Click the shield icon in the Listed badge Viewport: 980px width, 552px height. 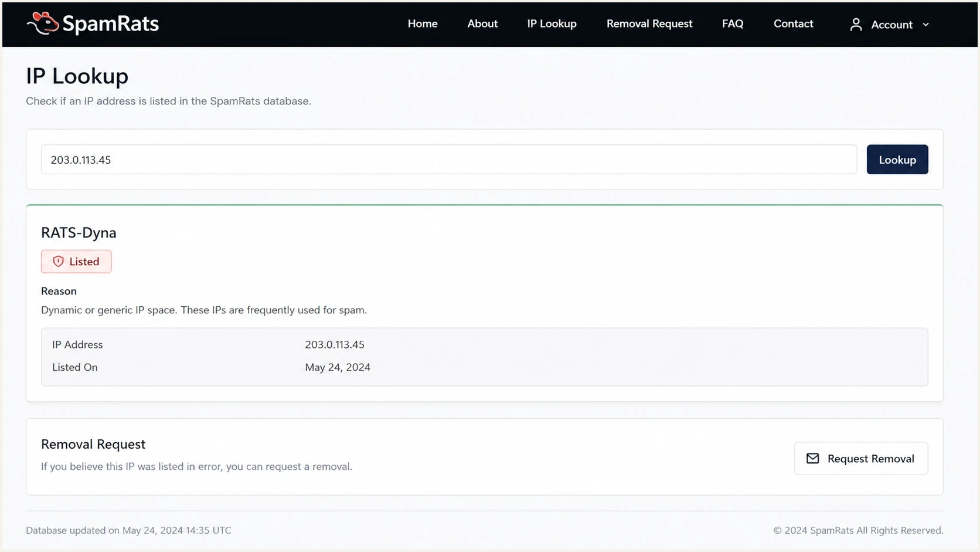pyautogui.click(x=58, y=262)
